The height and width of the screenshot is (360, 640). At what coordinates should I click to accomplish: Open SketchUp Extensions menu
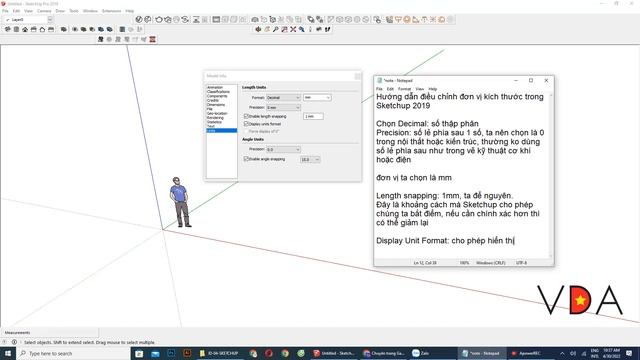point(111,11)
